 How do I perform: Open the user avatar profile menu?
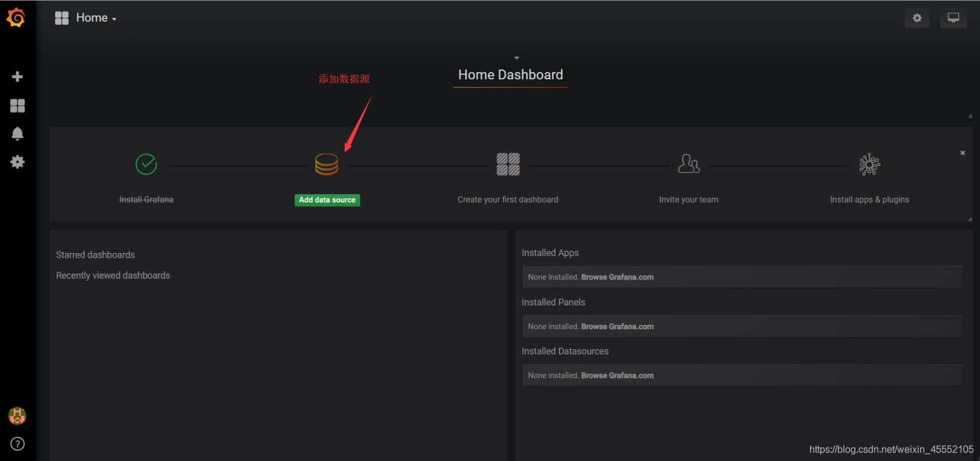[x=17, y=416]
